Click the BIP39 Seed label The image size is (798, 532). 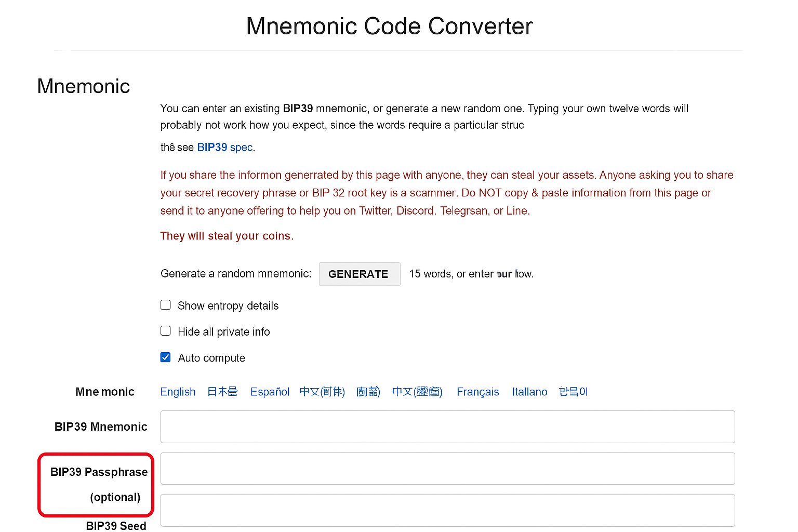pos(116,526)
